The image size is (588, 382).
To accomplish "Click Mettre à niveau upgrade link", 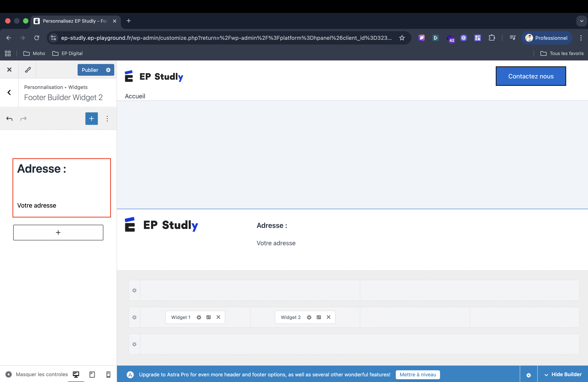I will coord(417,374).
